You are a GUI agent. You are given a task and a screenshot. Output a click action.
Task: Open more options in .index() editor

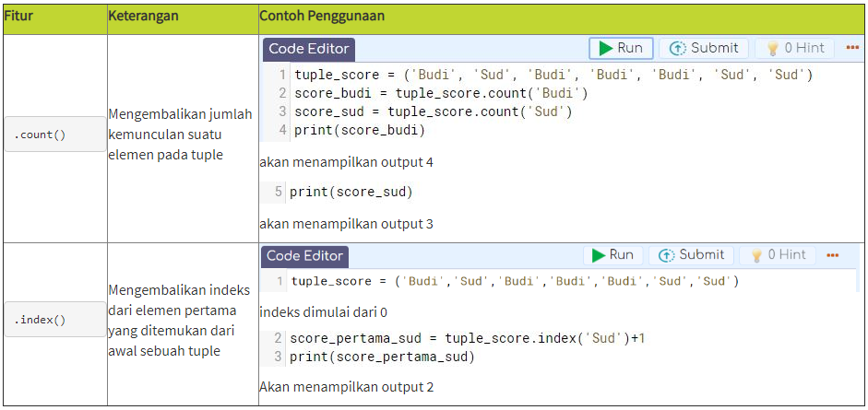(x=832, y=255)
